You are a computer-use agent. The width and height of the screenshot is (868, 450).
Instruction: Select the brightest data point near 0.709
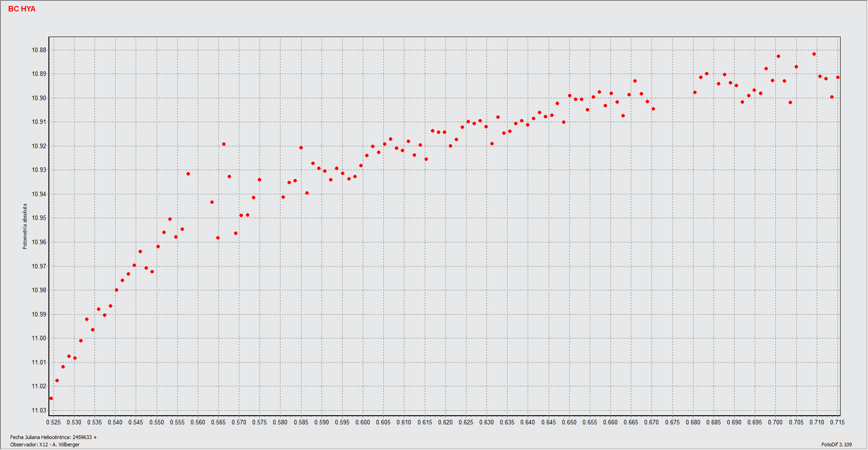tap(814, 54)
